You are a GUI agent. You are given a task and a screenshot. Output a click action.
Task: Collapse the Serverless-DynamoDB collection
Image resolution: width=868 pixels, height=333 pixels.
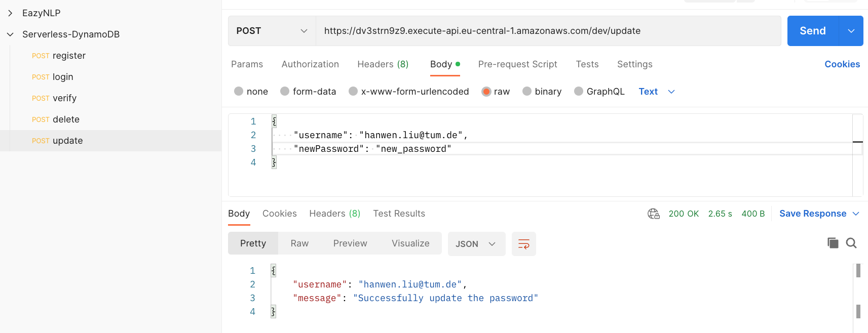[10, 34]
